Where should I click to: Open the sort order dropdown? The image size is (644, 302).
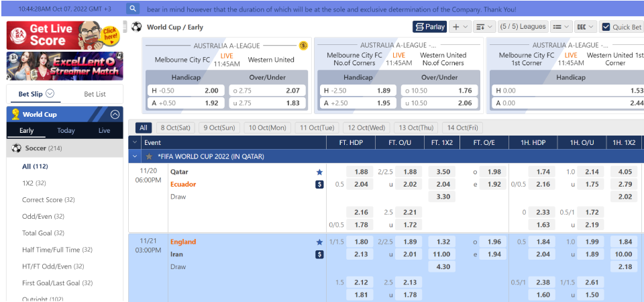484,27
